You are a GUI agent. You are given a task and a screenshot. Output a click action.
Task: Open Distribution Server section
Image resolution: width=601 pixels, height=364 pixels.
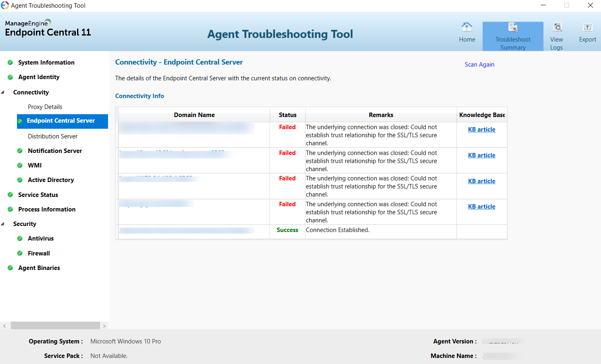point(53,136)
